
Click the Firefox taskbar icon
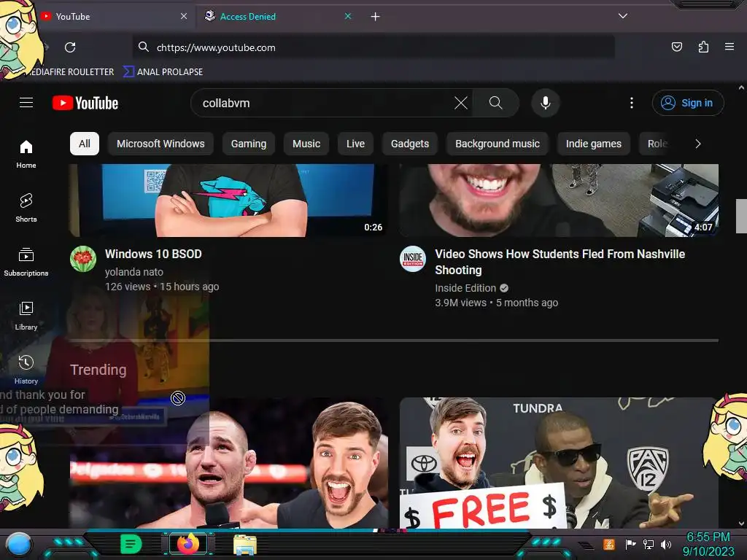[x=188, y=544]
